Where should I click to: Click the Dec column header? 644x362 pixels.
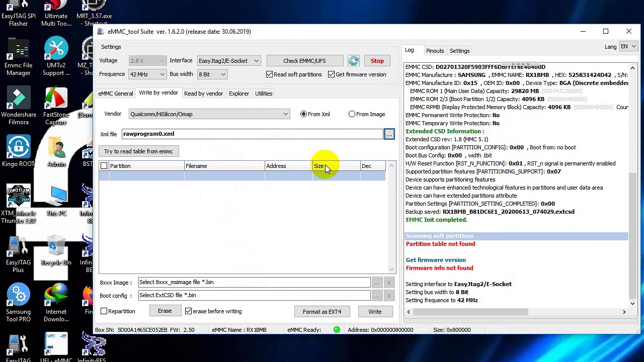[372, 166]
